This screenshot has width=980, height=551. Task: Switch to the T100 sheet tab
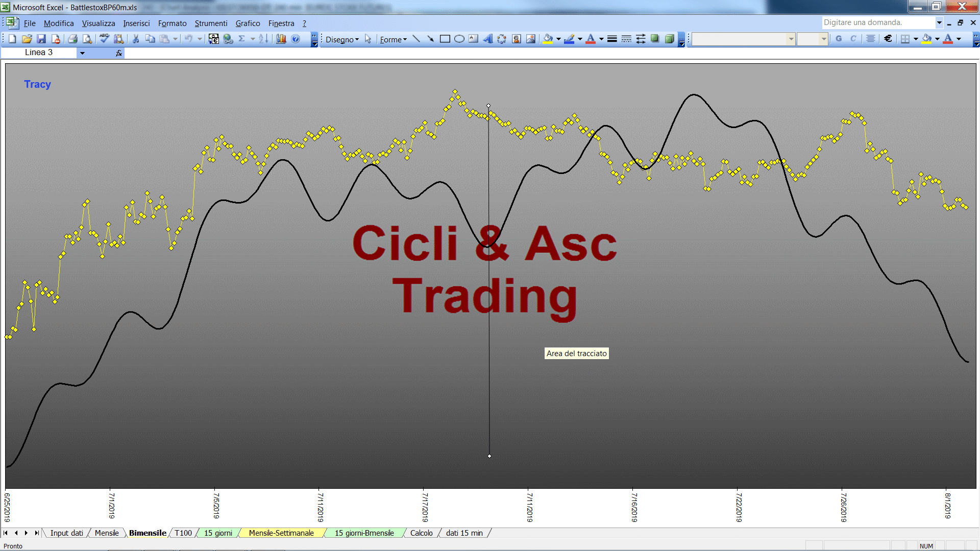pyautogui.click(x=183, y=533)
